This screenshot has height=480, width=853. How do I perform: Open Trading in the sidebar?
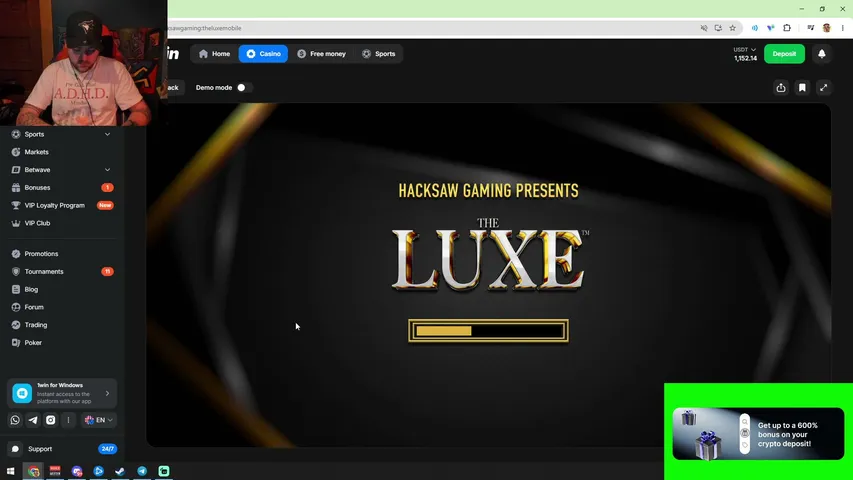coord(35,325)
